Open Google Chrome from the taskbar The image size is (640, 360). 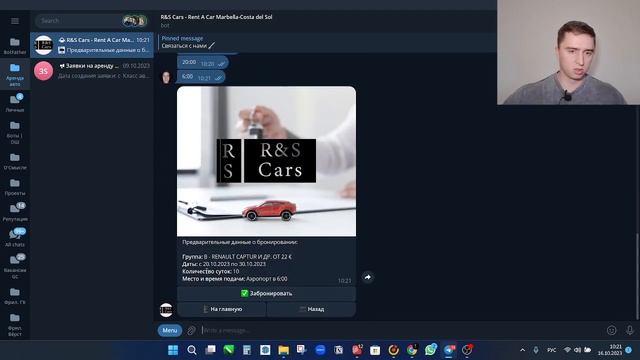tap(412, 350)
